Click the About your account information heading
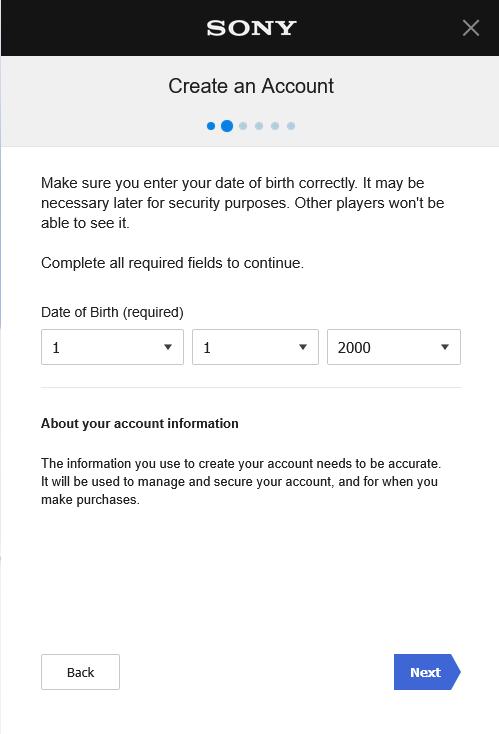 (139, 423)
